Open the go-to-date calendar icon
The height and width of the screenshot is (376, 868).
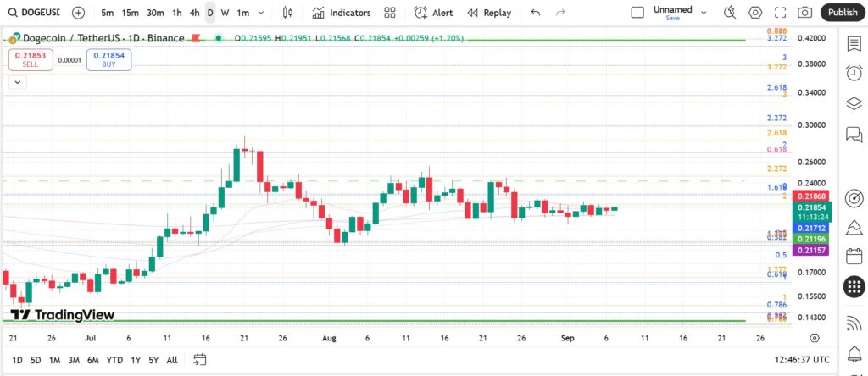click(200, 360)
